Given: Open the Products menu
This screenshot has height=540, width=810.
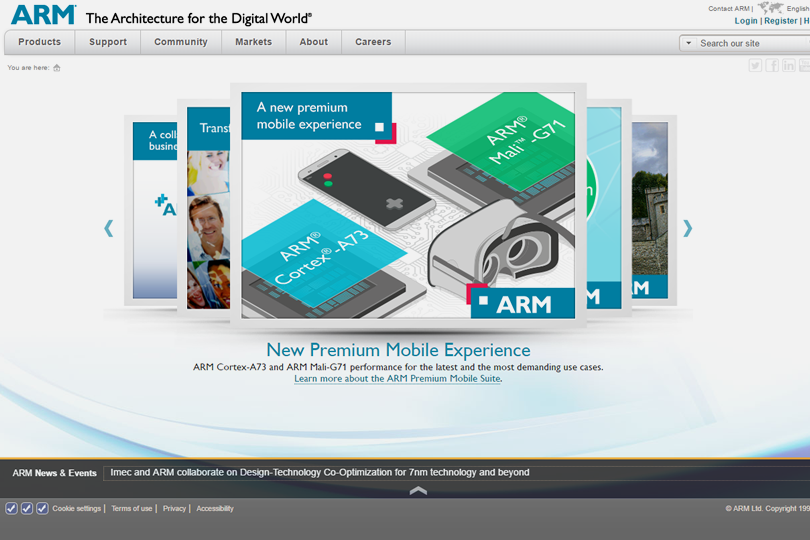Looking at the screenshot, I should pyautogui.click(x=40, y=42).
